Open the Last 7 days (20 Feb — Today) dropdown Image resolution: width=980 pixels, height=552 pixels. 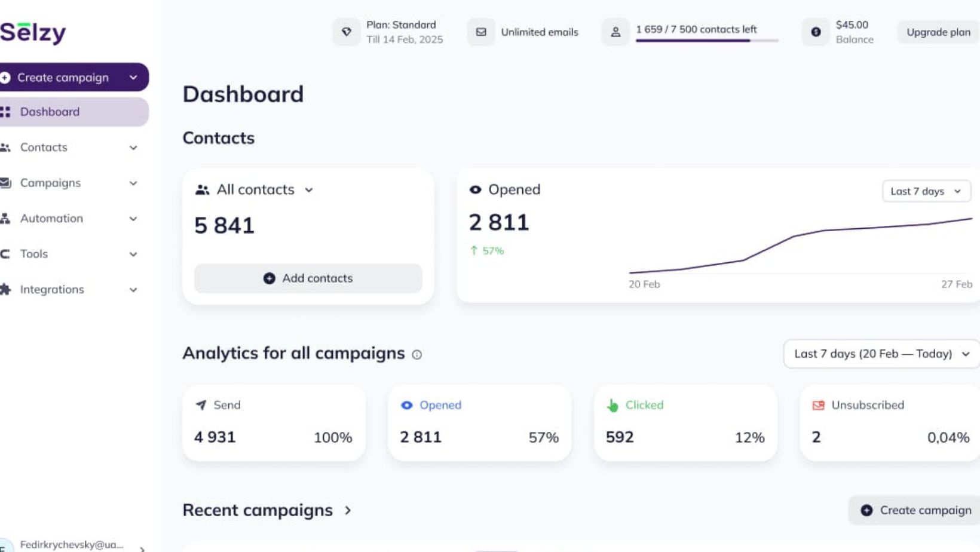point(881,354)
